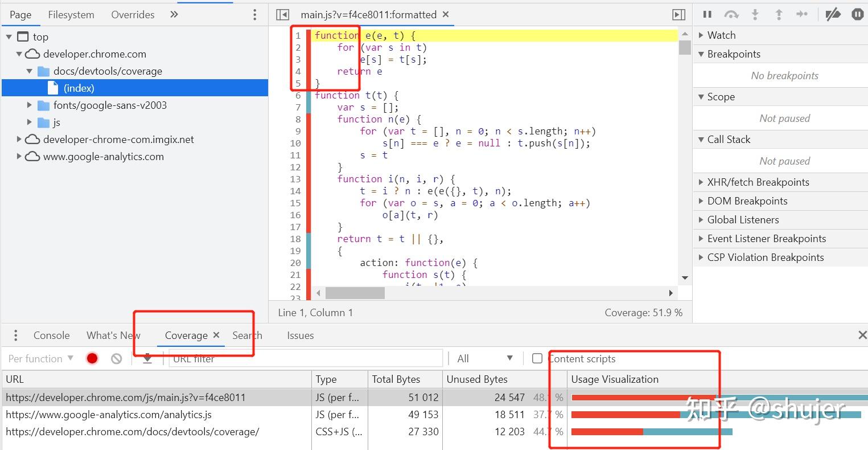Expand the XHR/fetch Breakpoints section
Screen dimensions: 868x450
click(758, 182)
